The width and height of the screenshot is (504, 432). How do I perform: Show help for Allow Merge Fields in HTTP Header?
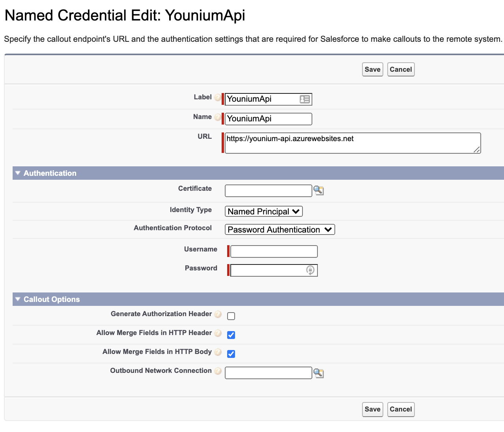coord(218,333)
